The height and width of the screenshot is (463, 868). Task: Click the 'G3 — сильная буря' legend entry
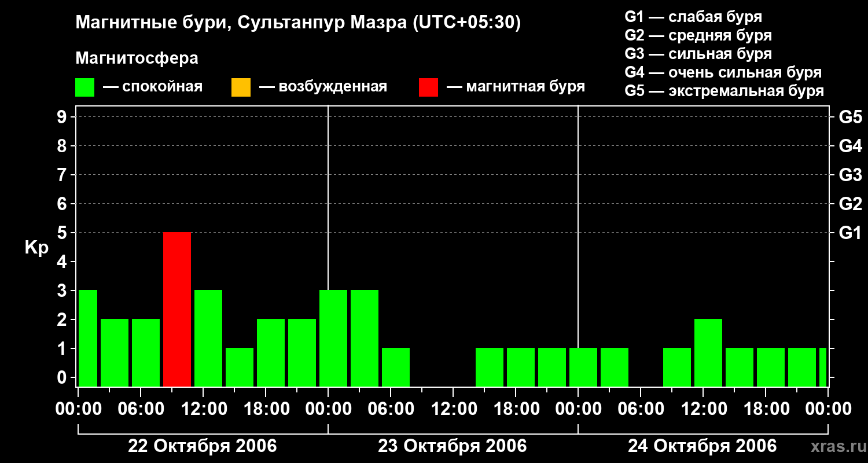698,54
